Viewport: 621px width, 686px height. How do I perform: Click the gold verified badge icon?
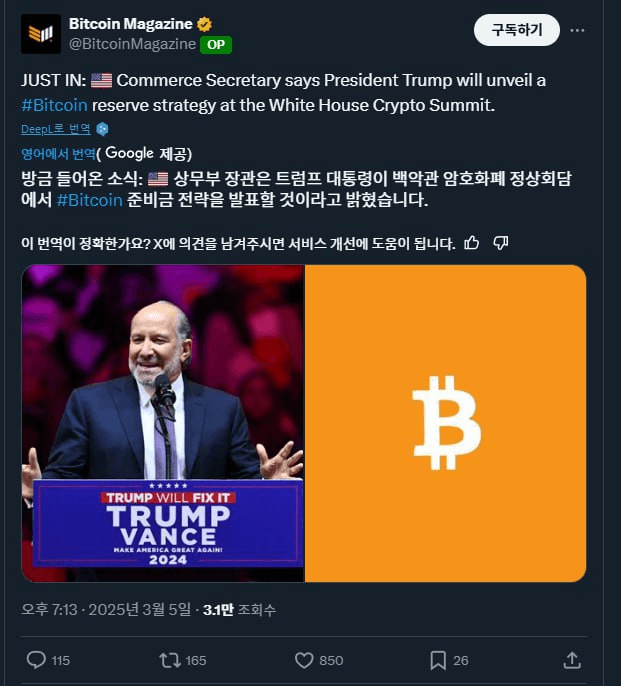click(x=204, y=24)
